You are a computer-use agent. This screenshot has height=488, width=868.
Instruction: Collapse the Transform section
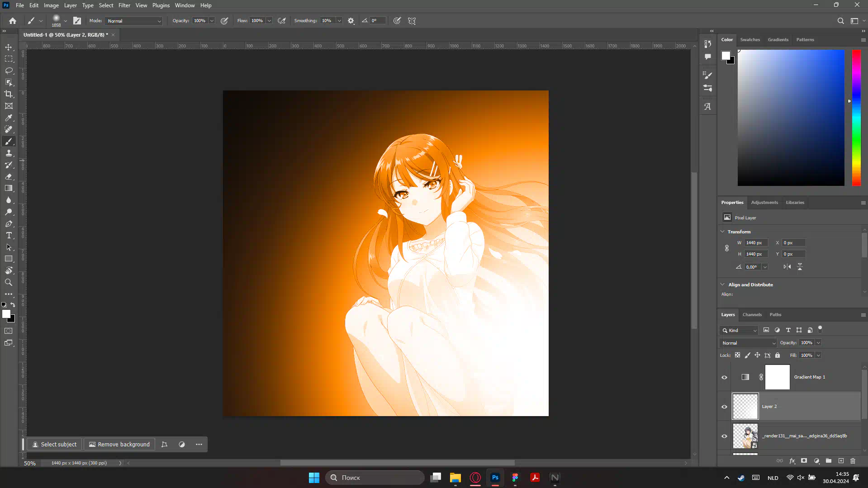coord(722,232)
